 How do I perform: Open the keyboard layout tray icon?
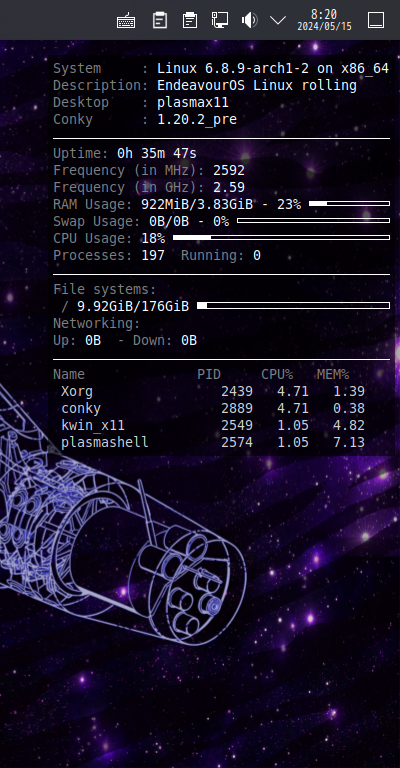tap(126, 21)
